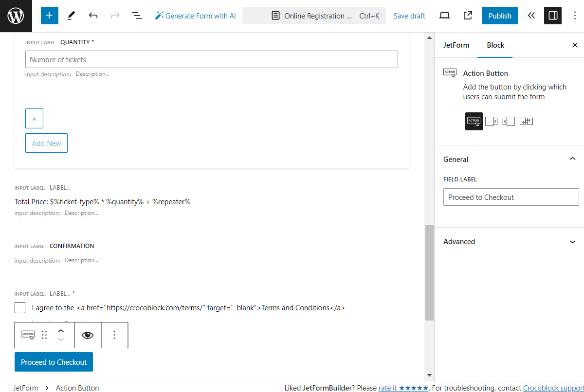The width and height of the screenshot is (584, 392).
Task: Toggle the Settings sidebar panel icon
Action: (553, 16)
